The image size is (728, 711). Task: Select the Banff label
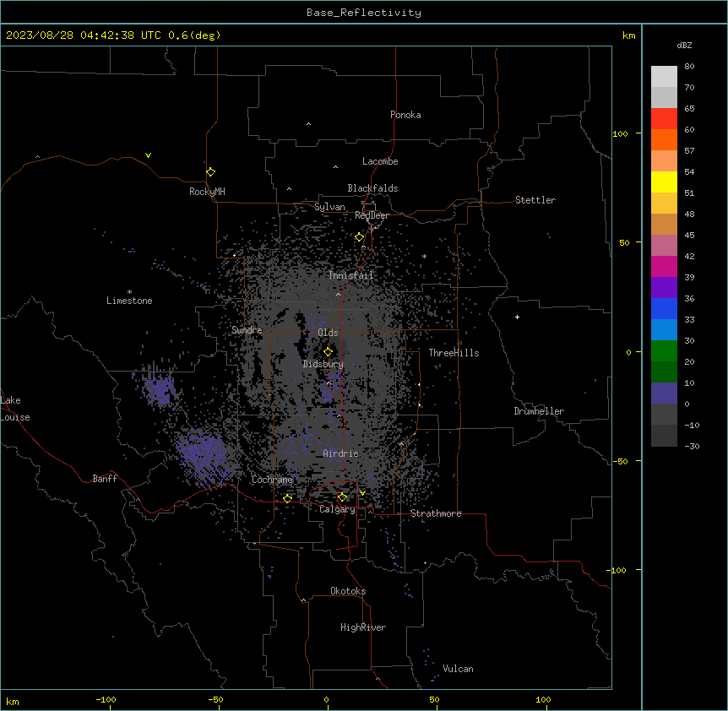105,479
